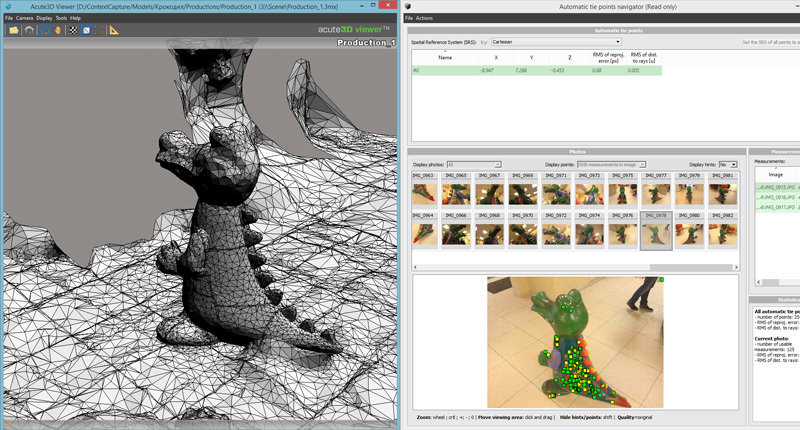Screen dimensions: 800x430
Task: Select IMG_0915.JPG measurement row
Action: click(x=778, y=188)
